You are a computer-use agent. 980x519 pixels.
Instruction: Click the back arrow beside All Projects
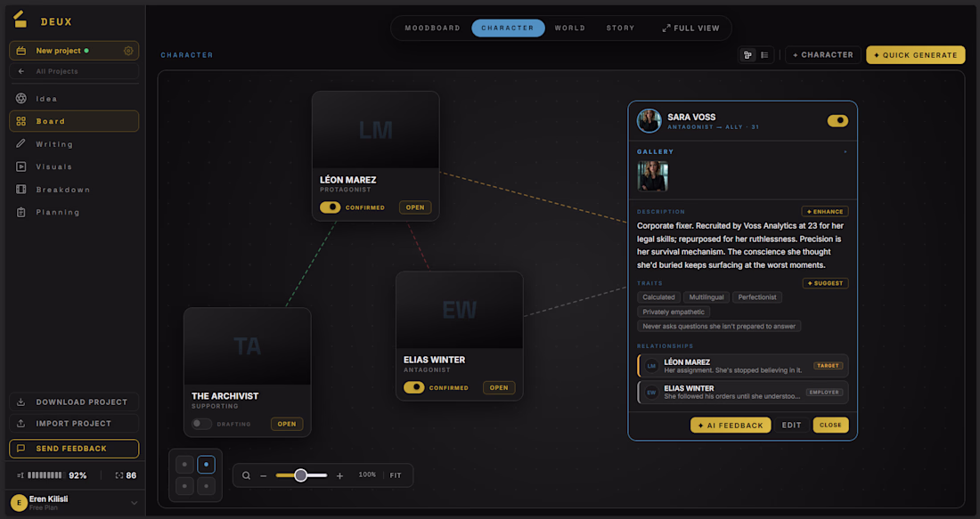(x=21, y=71)
